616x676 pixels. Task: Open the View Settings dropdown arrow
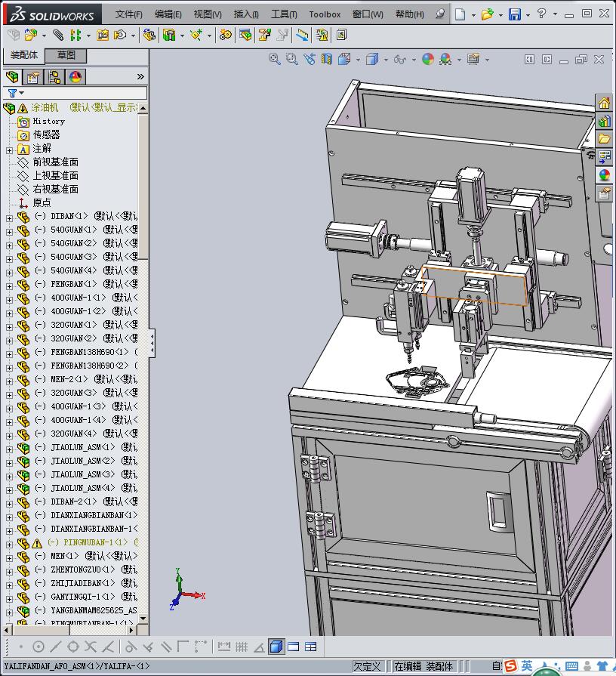pyautogui.click(x=487, y=60)
